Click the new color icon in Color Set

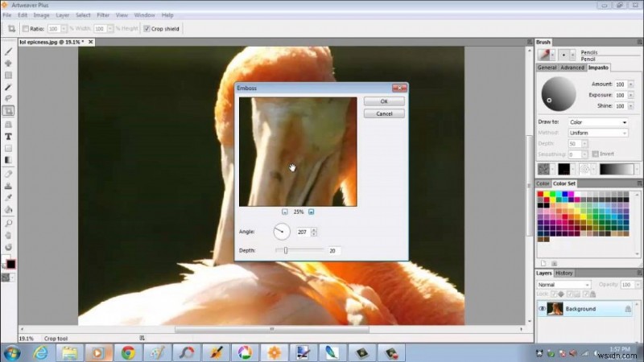(x=543, y=263)
